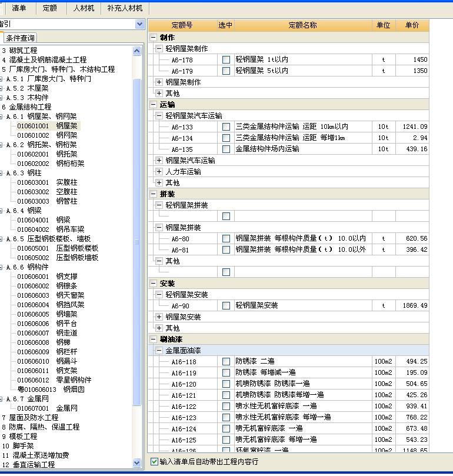Open chapter 12 垂直运输工程
453x476 pixels.
(29, 464)
